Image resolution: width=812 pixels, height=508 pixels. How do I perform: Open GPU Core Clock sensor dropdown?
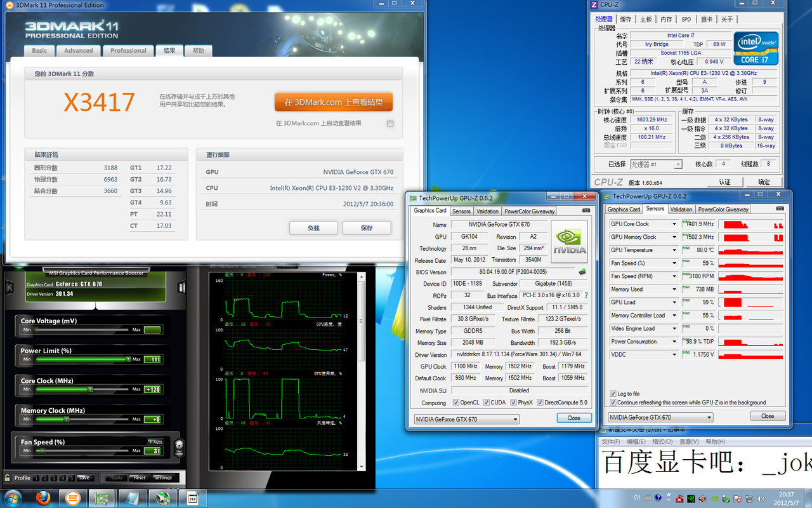[x=674, y=224]
